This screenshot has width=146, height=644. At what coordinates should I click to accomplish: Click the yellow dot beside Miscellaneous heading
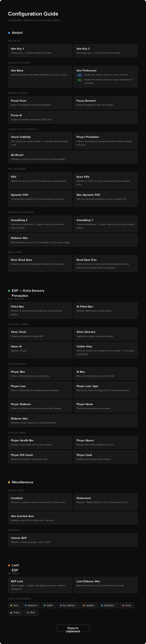click(x=9, y=482)
